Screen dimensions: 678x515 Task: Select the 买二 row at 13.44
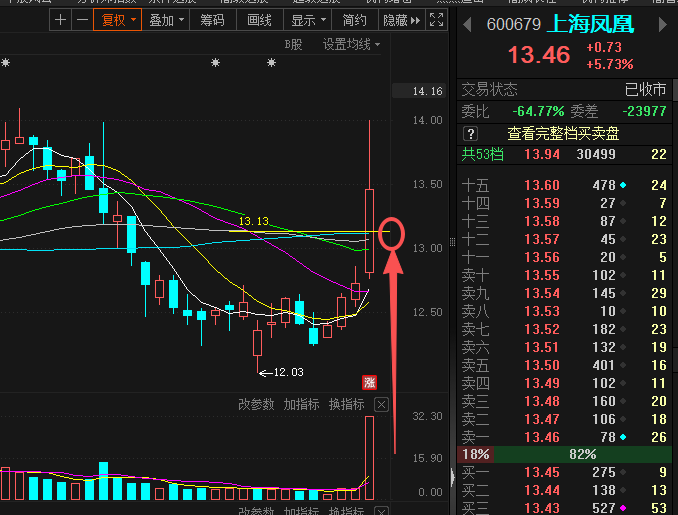(564, 490)
